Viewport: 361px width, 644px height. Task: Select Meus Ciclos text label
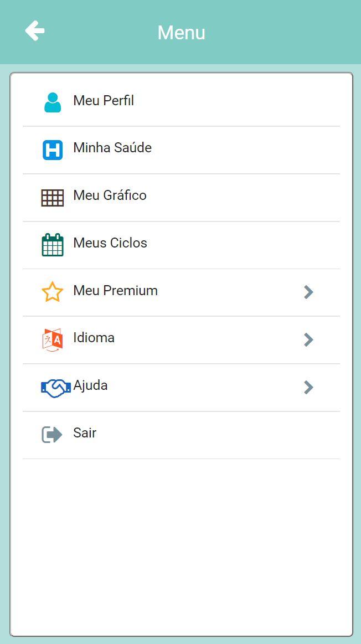click(110, 243)
